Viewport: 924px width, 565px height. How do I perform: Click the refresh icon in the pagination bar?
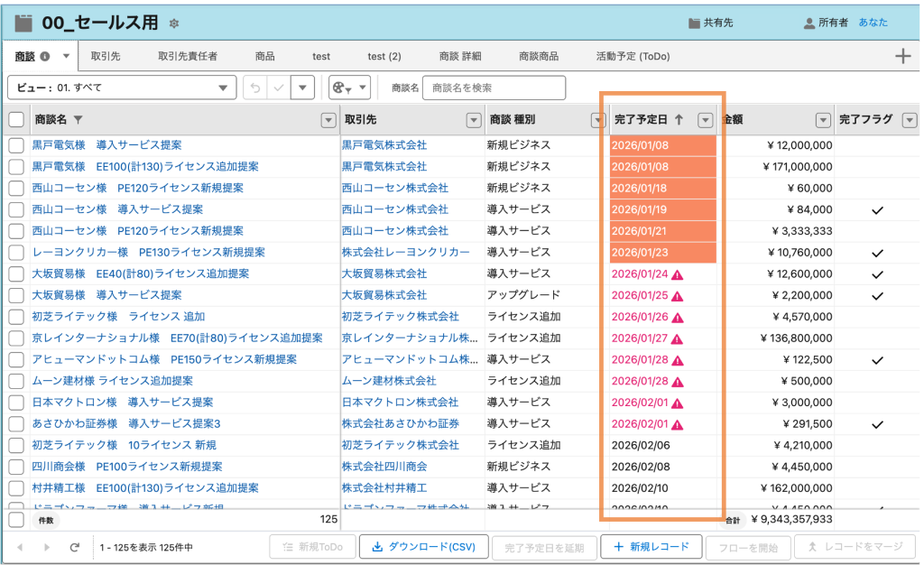(x=75, y=547)
